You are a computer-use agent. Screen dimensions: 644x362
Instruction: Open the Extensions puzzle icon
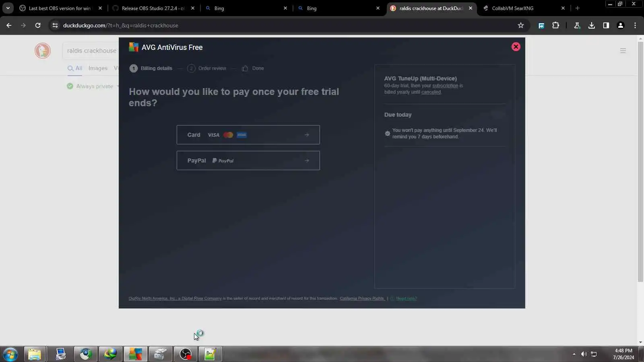pyautogui.click(x=556, y=25)
